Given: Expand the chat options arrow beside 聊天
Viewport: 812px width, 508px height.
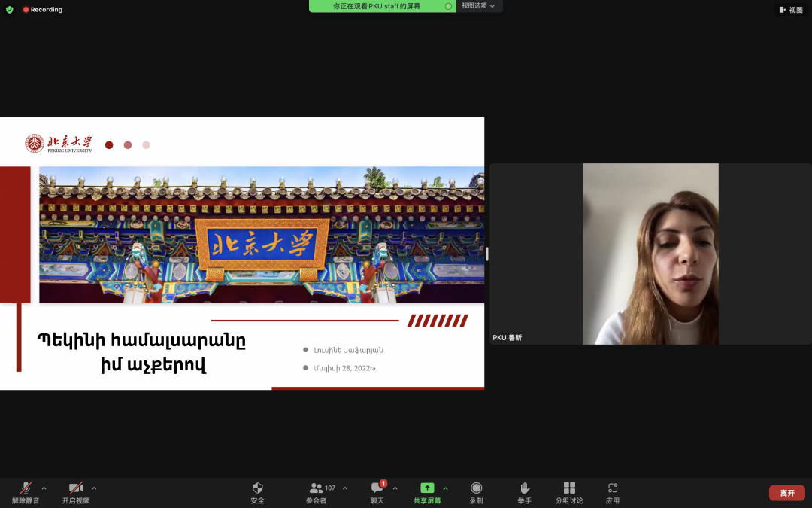Looking at the screenshot, I should (395, 488).
